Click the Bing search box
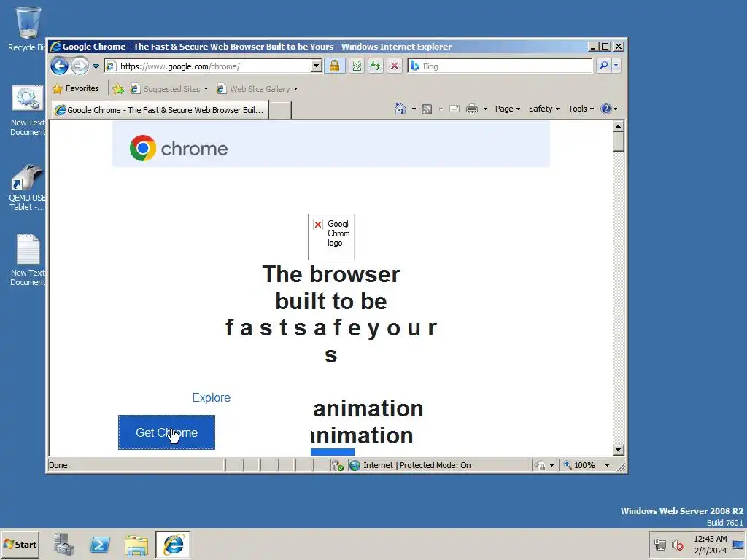The image size is (747, 560). tap(500, 66)
